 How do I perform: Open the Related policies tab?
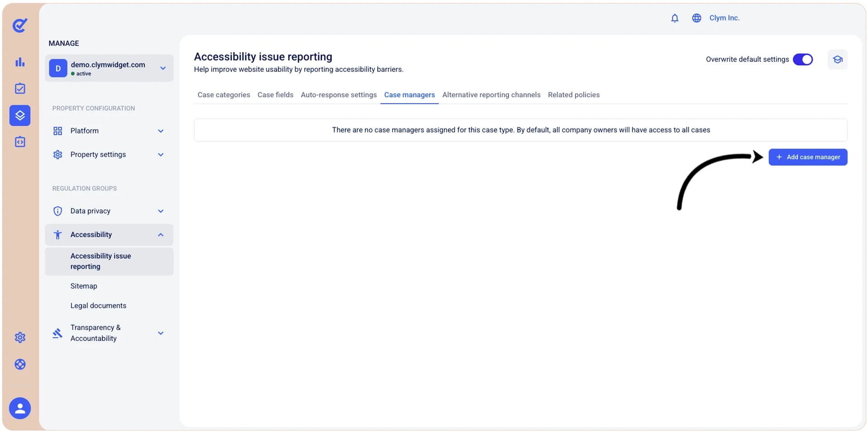574,95
